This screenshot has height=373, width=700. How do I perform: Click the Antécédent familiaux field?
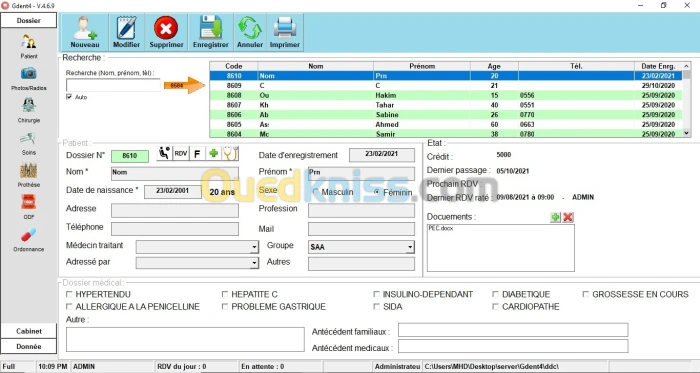point(513,330)
